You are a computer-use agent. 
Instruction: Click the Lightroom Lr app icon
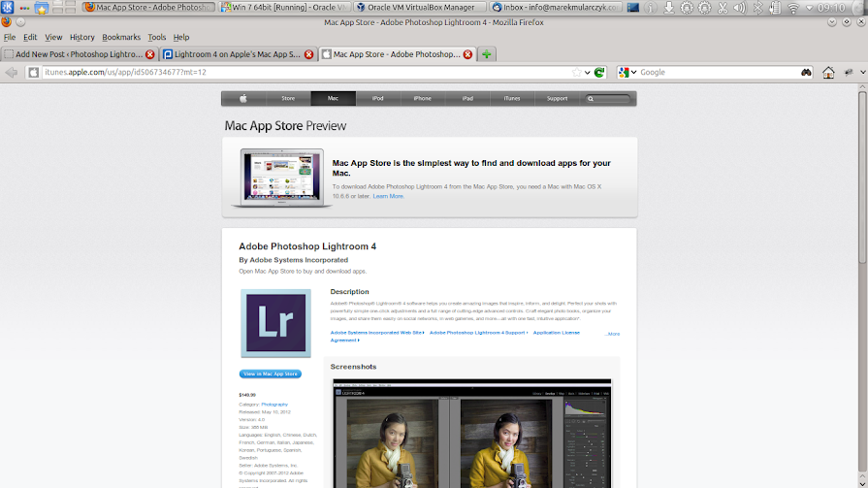[x=275, y=323]
